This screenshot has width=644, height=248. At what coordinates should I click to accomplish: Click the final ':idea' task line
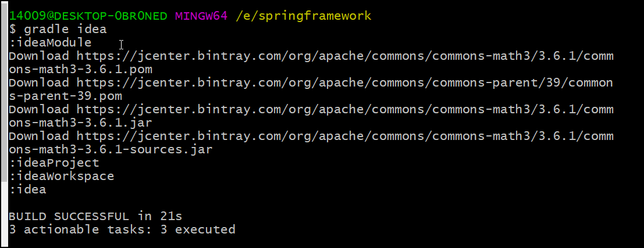27,189
